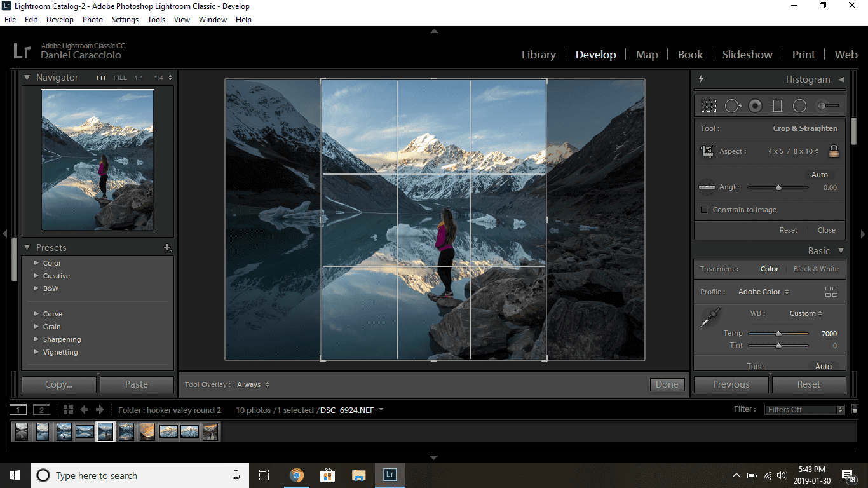Select the crop aspect ratio icon
This screenshot has width=868, height=488.
(707, 151)
